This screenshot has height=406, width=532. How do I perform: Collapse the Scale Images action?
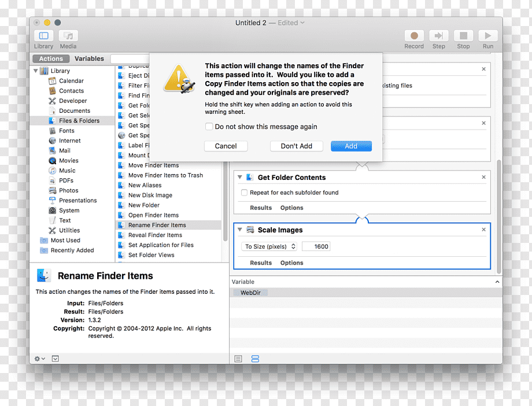point(239,230)
